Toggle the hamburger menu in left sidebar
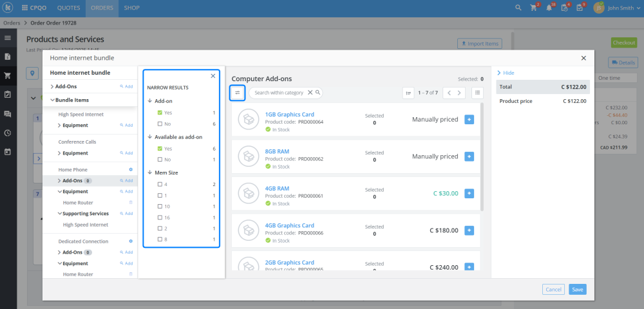Image resolution: width=644 pixels, height=309 pixels. click(7, 38)
